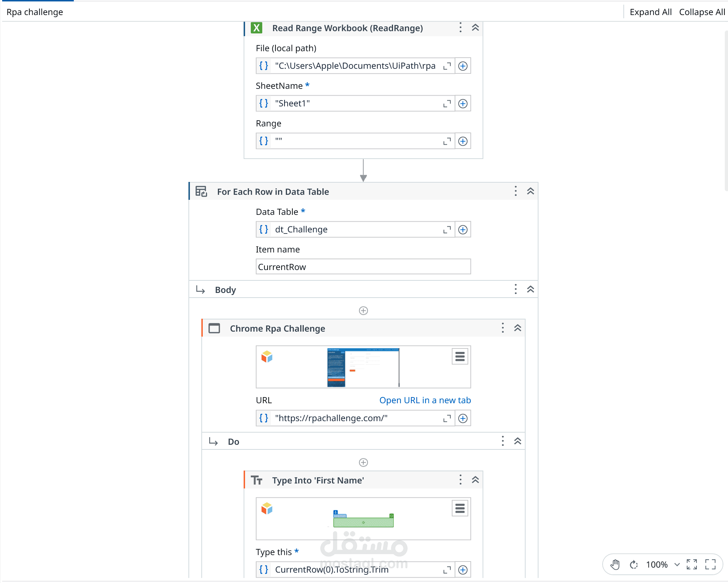The image size is (728, 583).
Task: Collapse the Type Into 'First Name' activity
Action: [x=475, y=480]
